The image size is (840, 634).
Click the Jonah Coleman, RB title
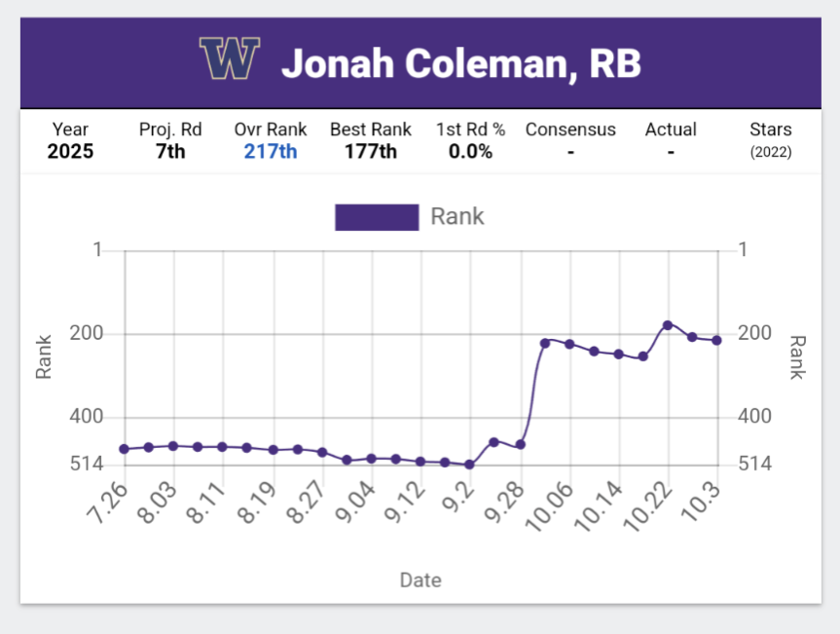[460, 64]
